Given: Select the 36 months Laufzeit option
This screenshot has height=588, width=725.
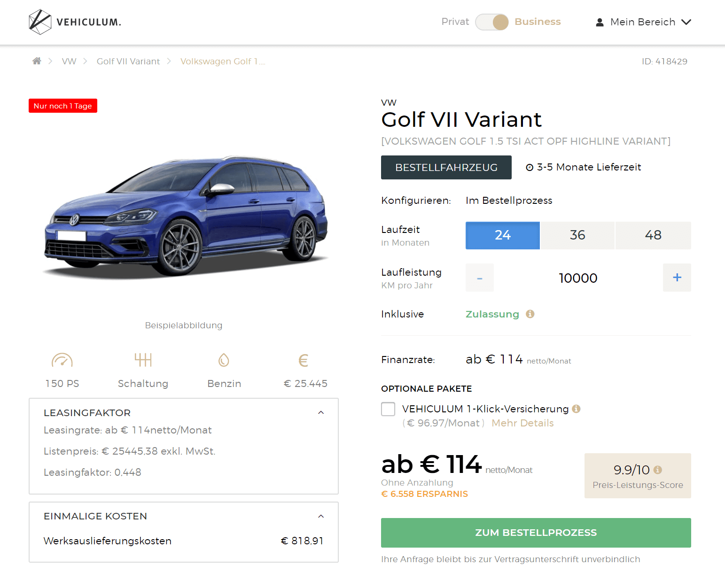Looking at the screenshot, I should click(x=577, y=235).
